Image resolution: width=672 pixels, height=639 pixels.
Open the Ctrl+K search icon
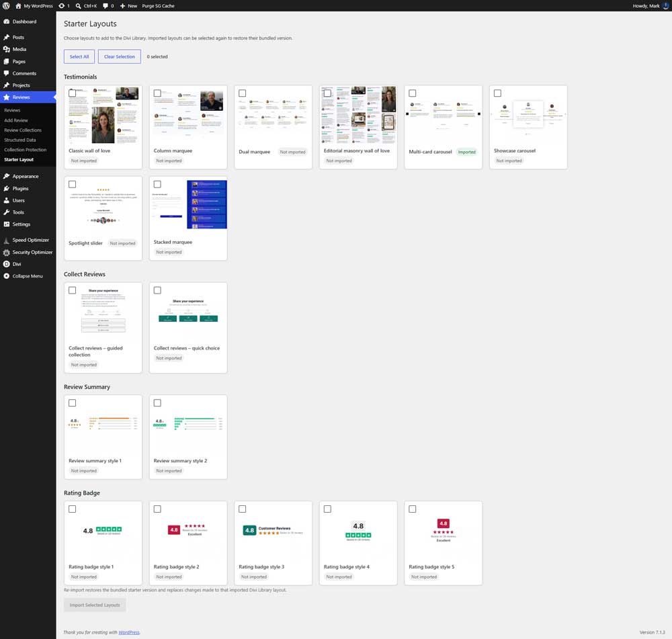(x=79, y=6)
